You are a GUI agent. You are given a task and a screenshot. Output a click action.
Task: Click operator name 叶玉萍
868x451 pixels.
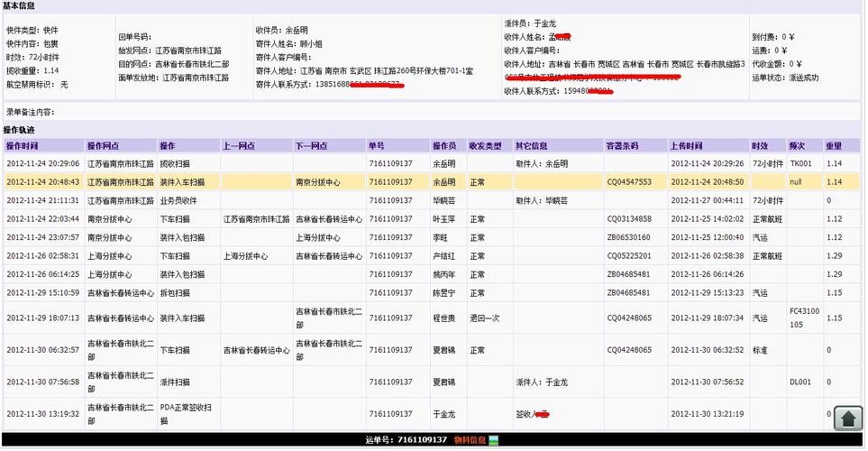pyautogui.click(x=444, y=219)
